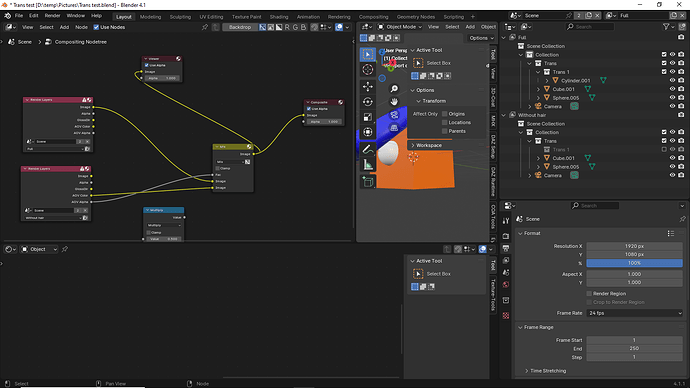690x388 pixels.
Task: Enable Affect Only Parents checkbox
Action: (x=444, y=131)
